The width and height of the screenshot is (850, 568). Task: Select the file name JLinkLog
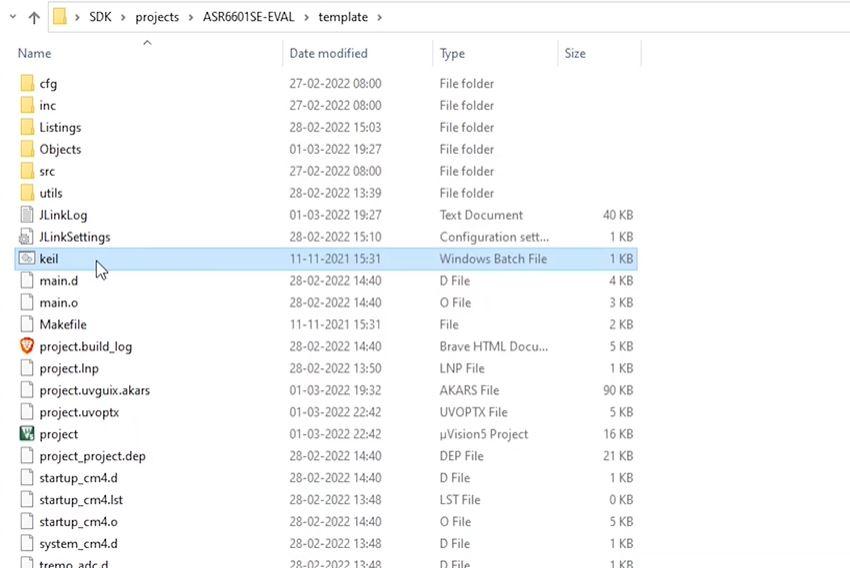63,215
